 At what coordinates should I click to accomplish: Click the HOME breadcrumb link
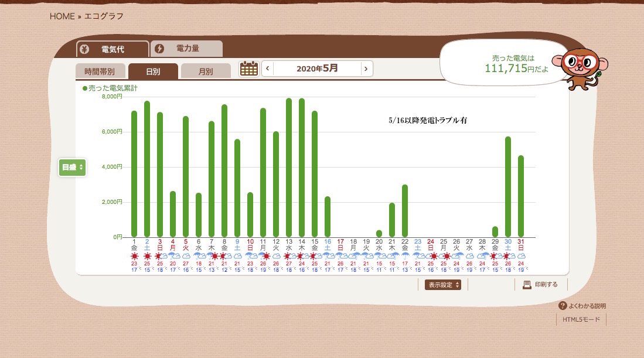pyautogui.click(x=62, y=16)
